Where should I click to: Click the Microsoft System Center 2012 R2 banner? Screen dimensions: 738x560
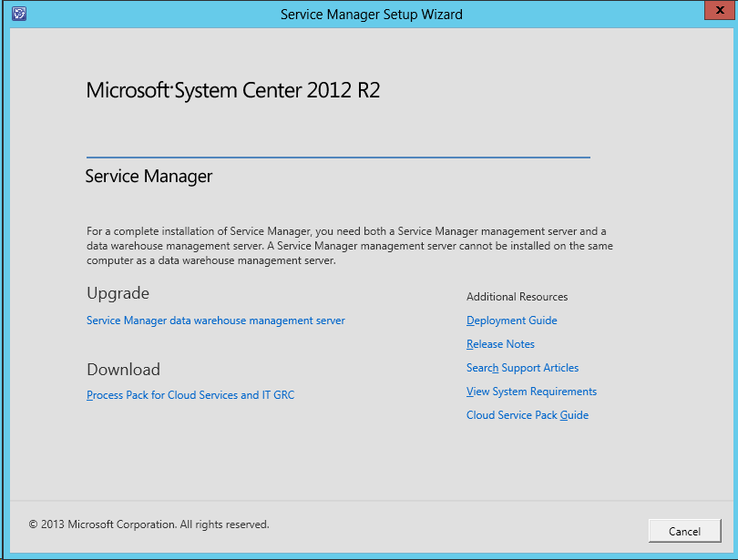pyautogui.click(x=232, y=90)
